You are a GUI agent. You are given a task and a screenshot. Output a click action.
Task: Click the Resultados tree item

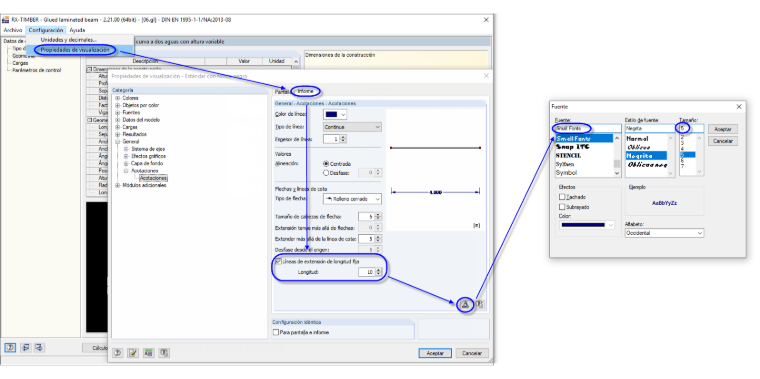(x=135, y=134)
